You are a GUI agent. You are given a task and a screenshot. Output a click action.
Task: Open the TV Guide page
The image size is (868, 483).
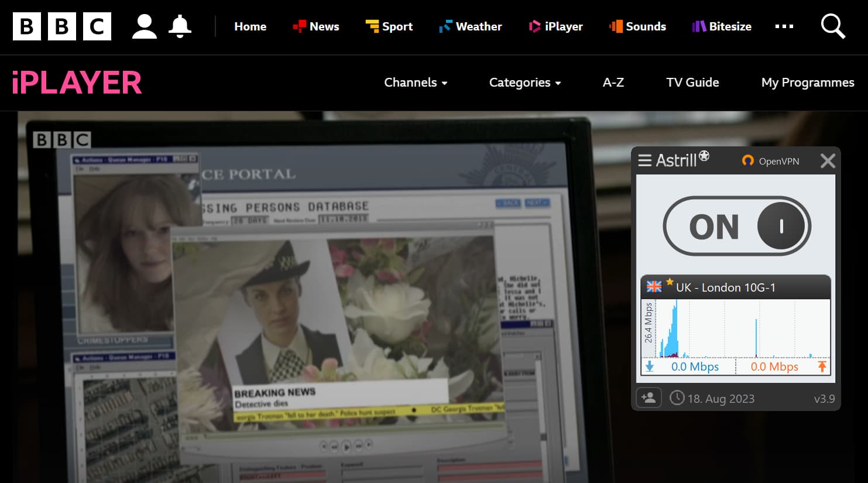click(x=692, y=83)
